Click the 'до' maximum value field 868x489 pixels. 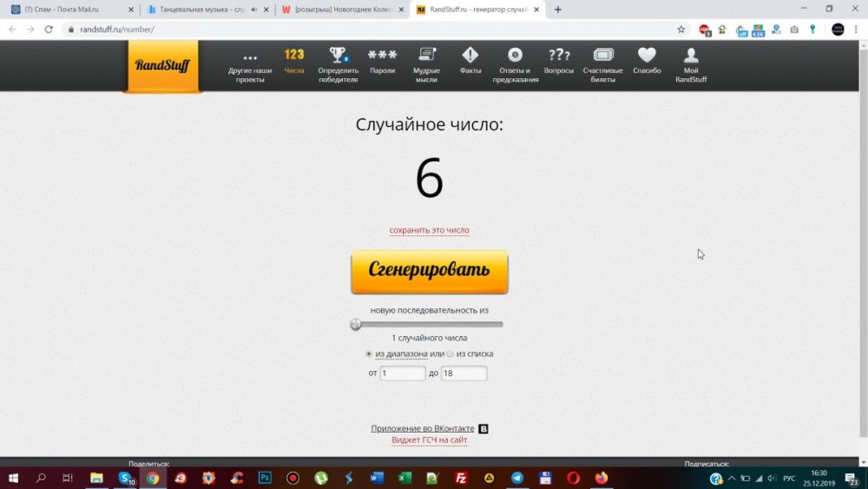464,373
